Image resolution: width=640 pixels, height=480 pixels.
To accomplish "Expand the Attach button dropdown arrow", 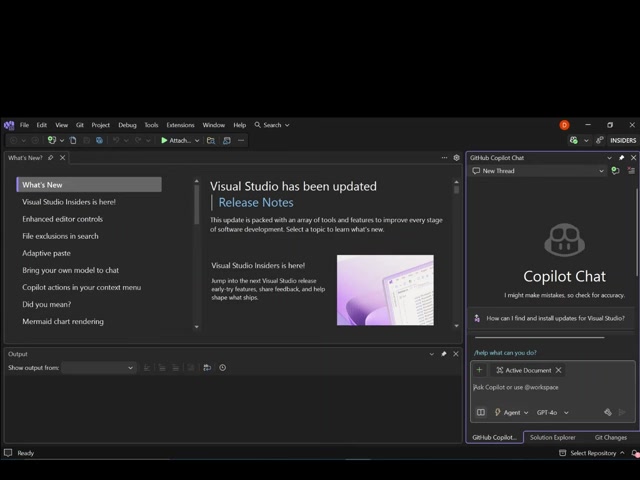I will (x=197, y=140).
